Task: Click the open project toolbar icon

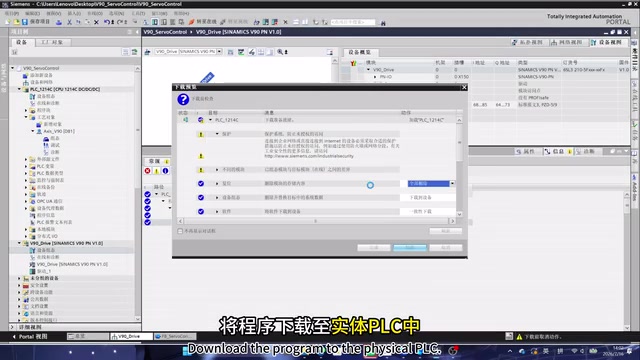Action: [x=16, y=22]
